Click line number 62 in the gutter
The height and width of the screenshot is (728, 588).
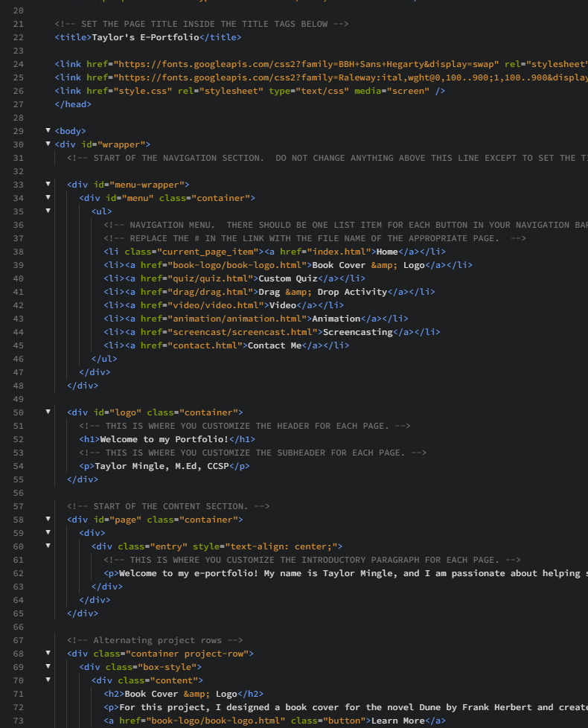[18, 573]
